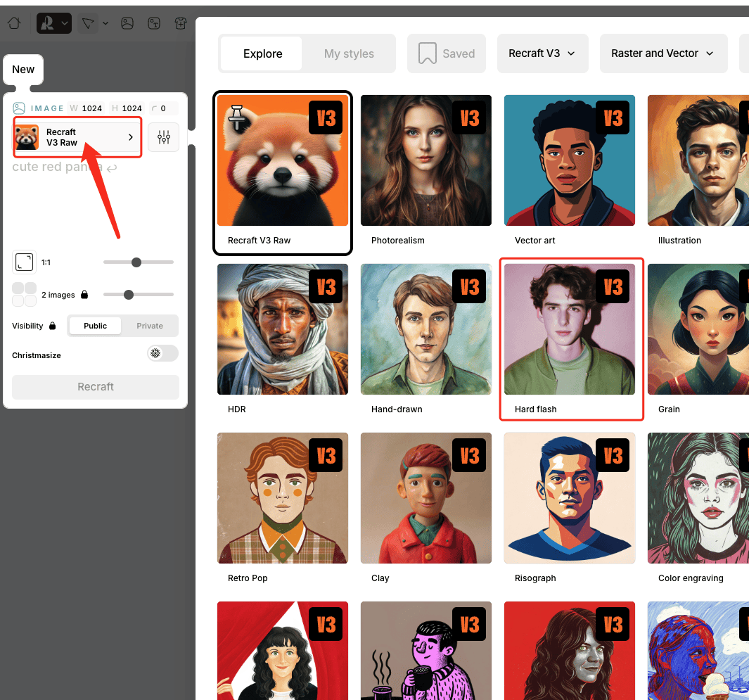Toggle the Christmasize switch
This screenshot has height=700, width=749.
point(162,353)
